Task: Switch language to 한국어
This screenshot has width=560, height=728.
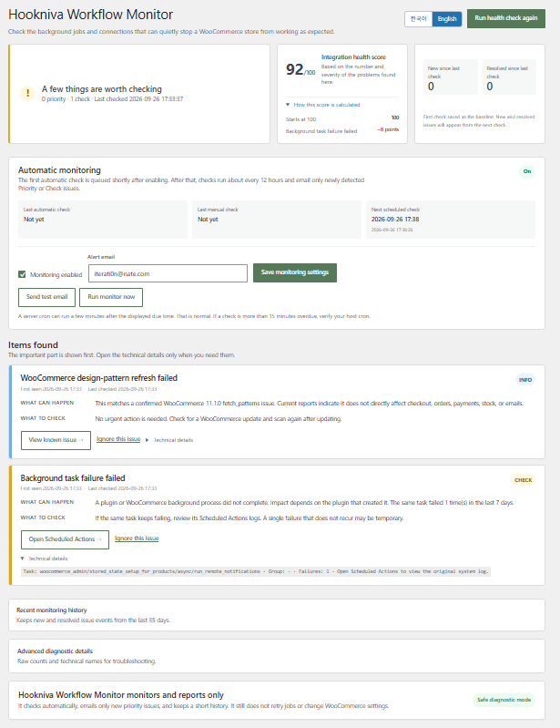Action: (x=419, y=19)
